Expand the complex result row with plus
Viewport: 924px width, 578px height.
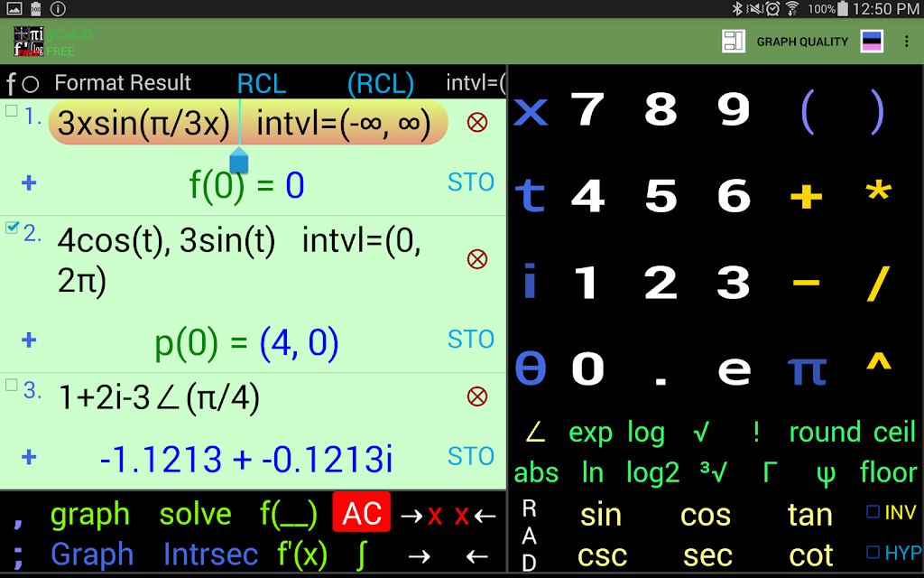point(28,457)
